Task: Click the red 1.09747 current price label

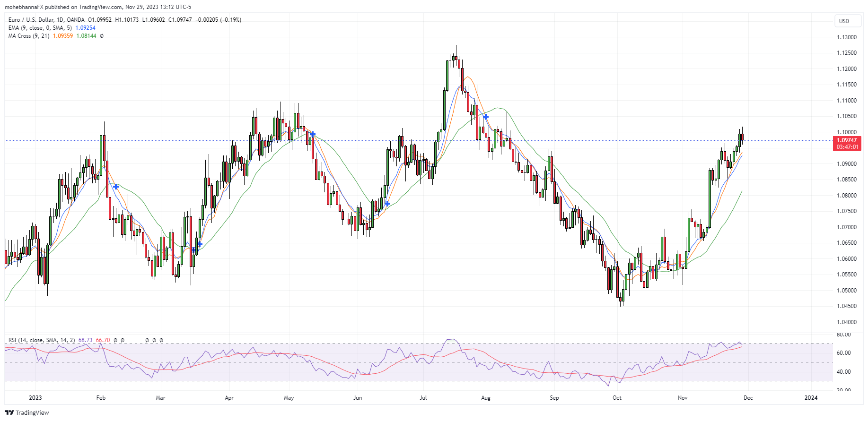Action: click(846, 140)
